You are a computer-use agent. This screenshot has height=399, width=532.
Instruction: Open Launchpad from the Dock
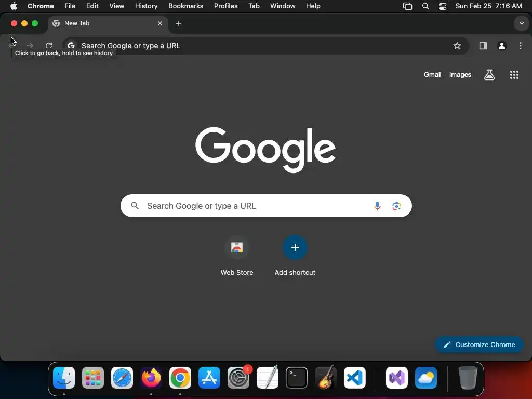93,378
